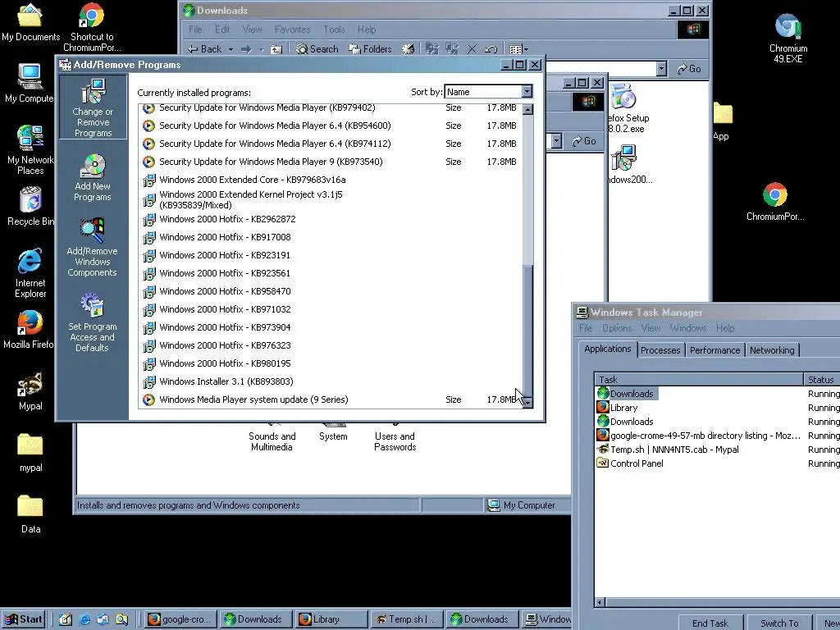
Task: Select Windows Media Player system update entry
Action: coord(331,399)
